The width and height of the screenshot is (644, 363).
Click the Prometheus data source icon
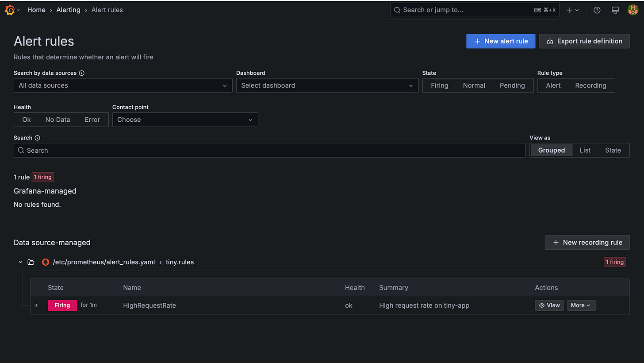[x=46, y=262]
